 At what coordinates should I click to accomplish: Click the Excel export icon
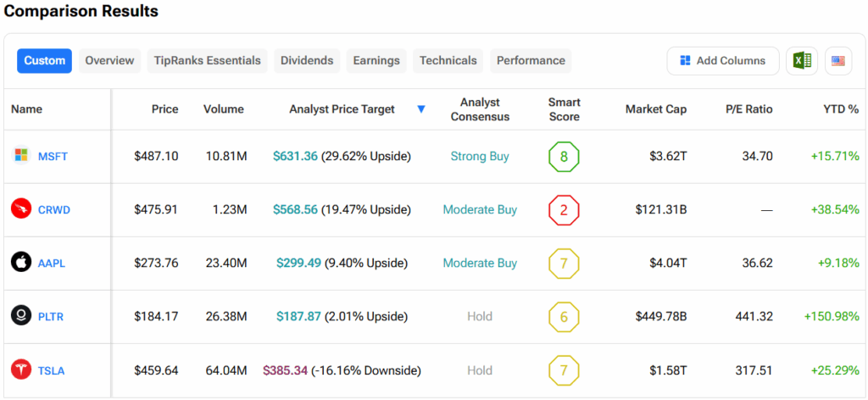click(802, 61)
